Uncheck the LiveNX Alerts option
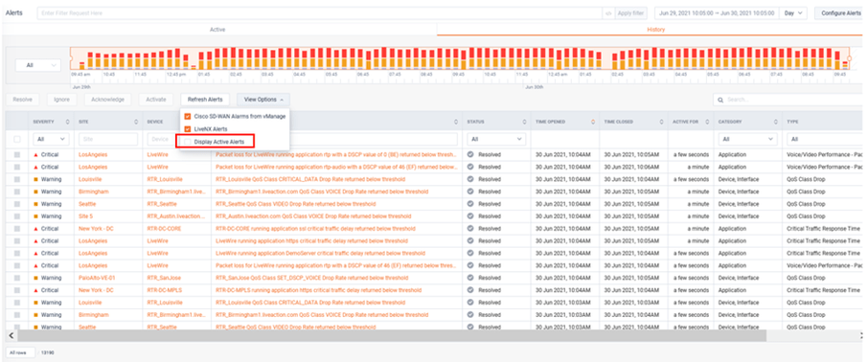Image resolution: width=868 pixels, height=362 pixels. 188,129
